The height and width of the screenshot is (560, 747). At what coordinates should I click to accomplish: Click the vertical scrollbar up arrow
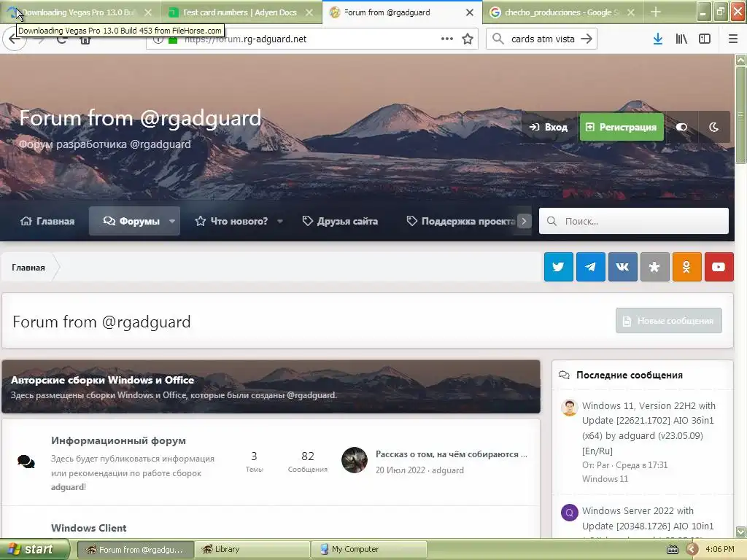click(741, 60)
